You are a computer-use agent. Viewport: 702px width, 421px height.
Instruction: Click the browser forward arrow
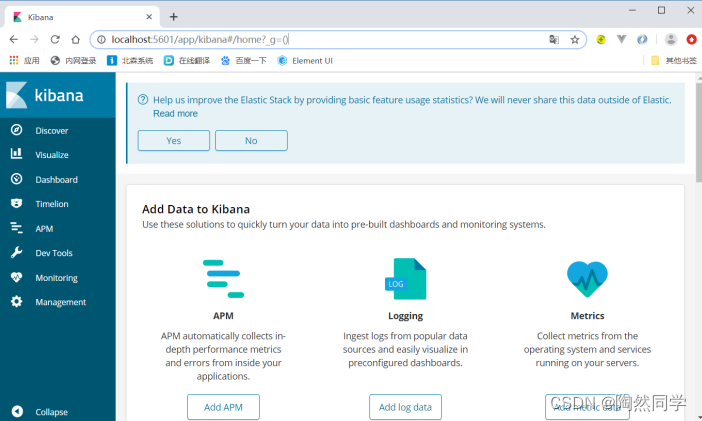click(x=34, y=39)
